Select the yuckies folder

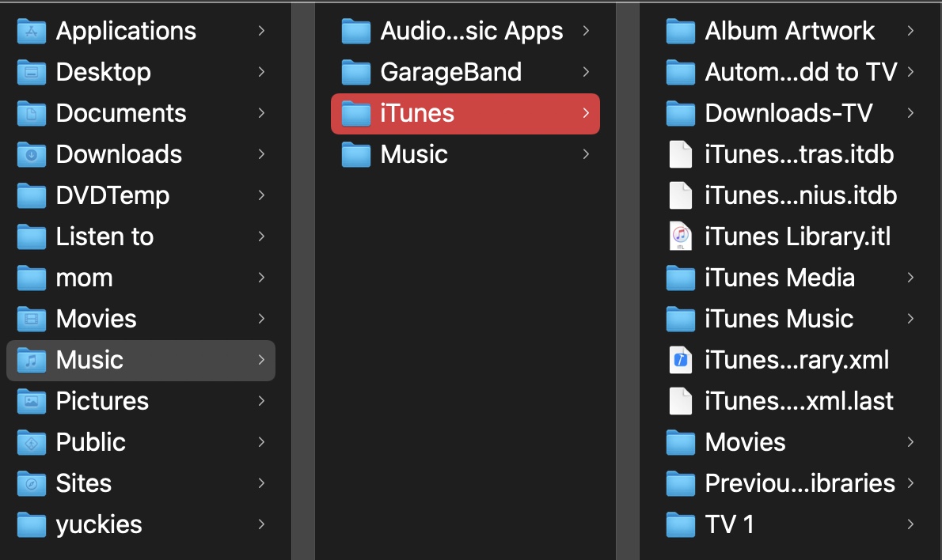[x=98, y=524]
